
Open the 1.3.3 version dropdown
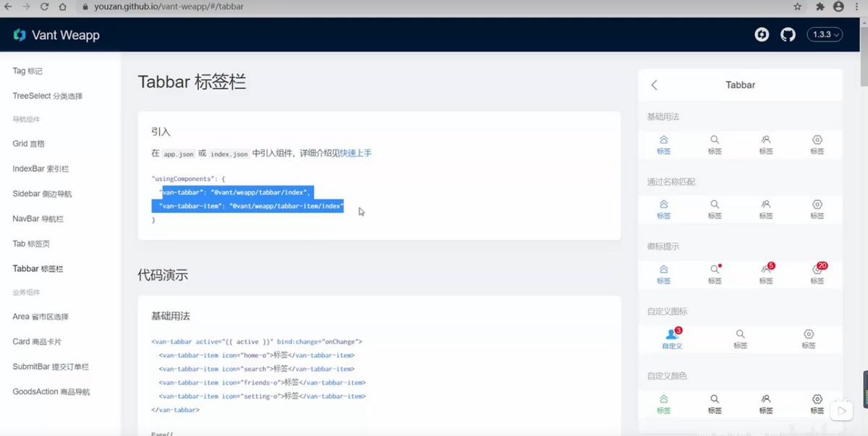point(824,34)
